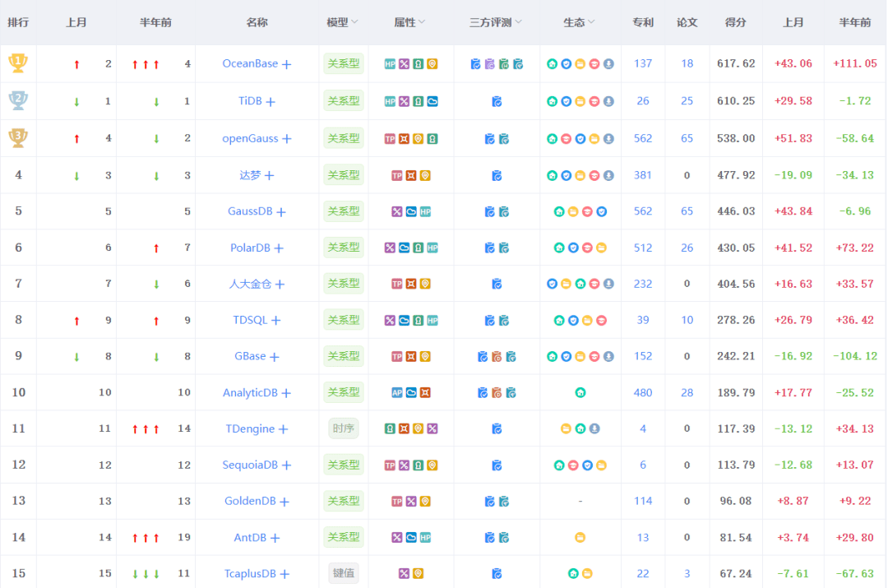Screen dimensions: 888x588
Task: Click the silver trophy icon for rank 2
Action: (x=18, y=100)
